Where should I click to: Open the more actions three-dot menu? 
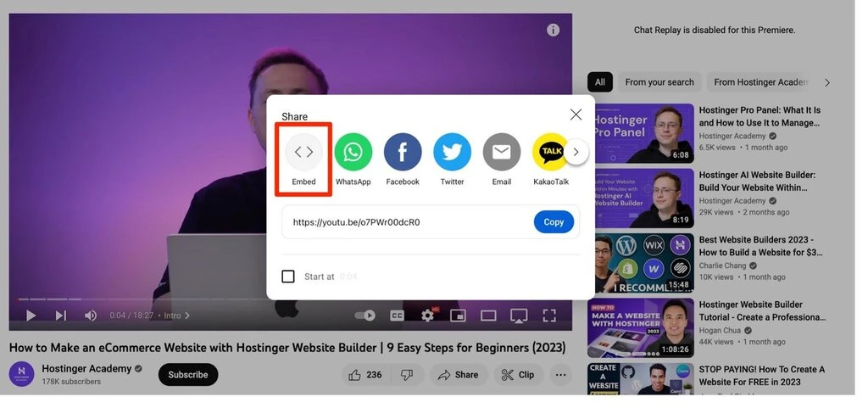click(x=560, y=375)
